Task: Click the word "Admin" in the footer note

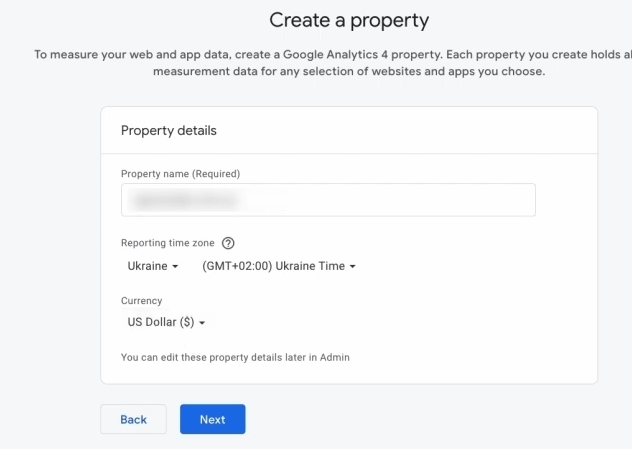Action: pyautogui.click(x=334, y=357)
